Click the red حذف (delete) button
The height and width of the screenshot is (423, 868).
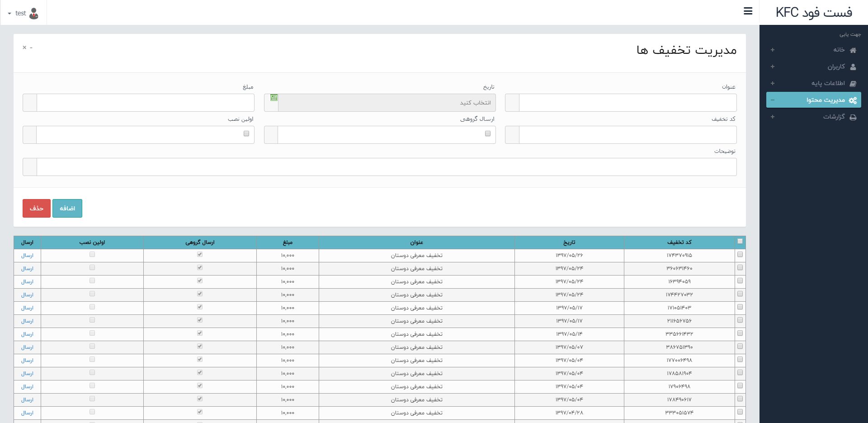click(x=37, y=208)
